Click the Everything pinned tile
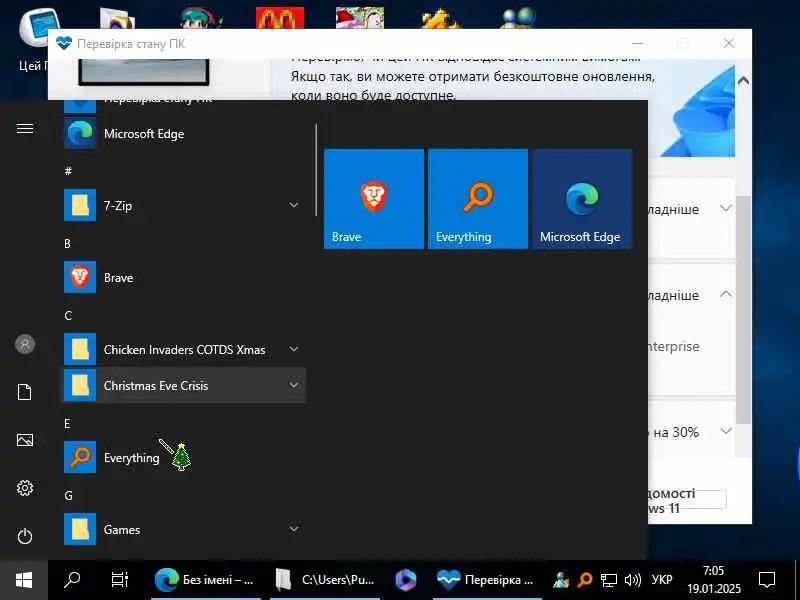The height and width of the screenshot is (600, 800). (x=478, y=199)
